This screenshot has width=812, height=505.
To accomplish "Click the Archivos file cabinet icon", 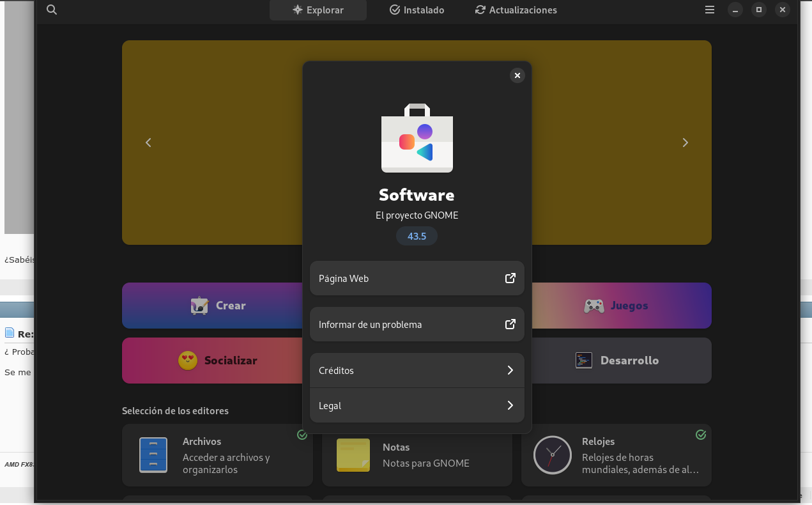I will point(153,455).
